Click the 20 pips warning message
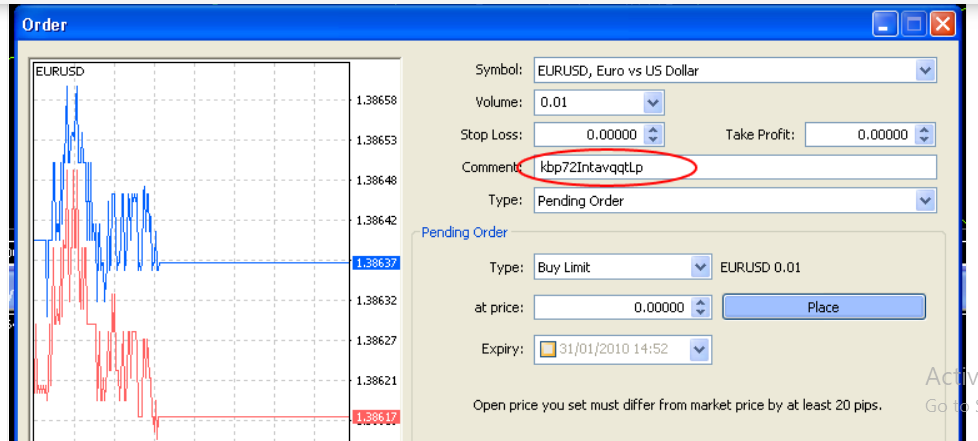 pyautogui.click(x=677, y=405)
